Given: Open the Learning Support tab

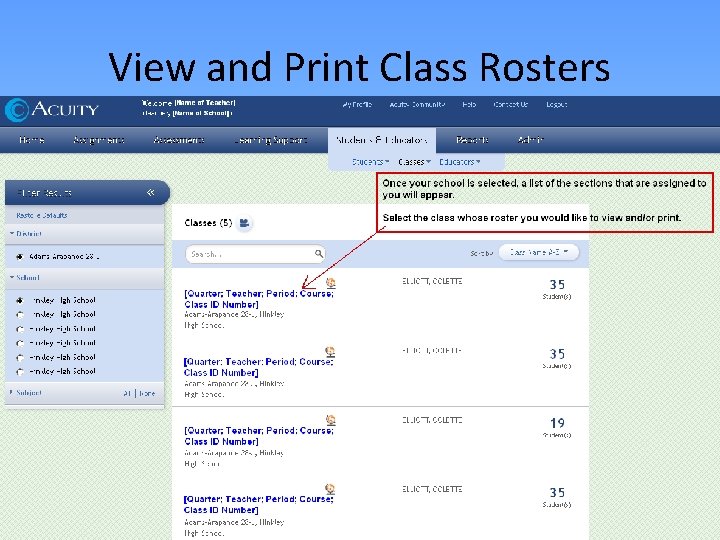Looking at the screenshot, I should coord(270,140).
